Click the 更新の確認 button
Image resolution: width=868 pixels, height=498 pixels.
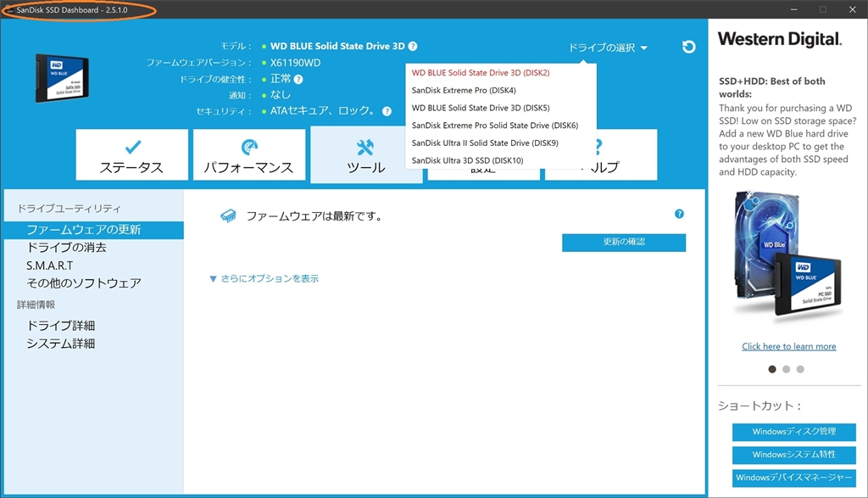click(x=624, y=242)
